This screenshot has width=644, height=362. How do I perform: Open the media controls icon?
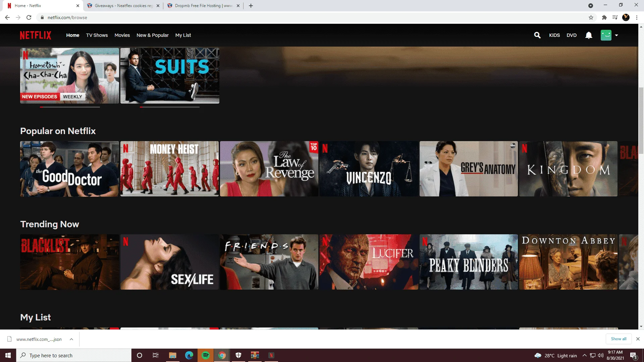pos(615,17)
